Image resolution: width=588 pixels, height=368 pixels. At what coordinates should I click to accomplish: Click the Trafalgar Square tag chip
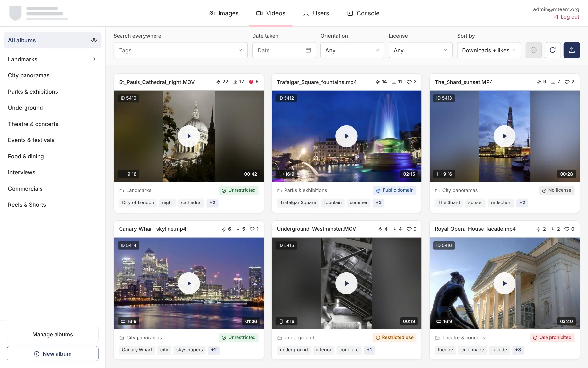point(298,202)
